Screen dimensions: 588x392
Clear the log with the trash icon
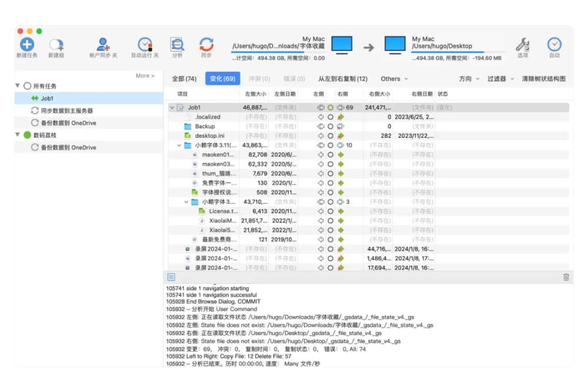pyautogui.click(x=566, y=277)
